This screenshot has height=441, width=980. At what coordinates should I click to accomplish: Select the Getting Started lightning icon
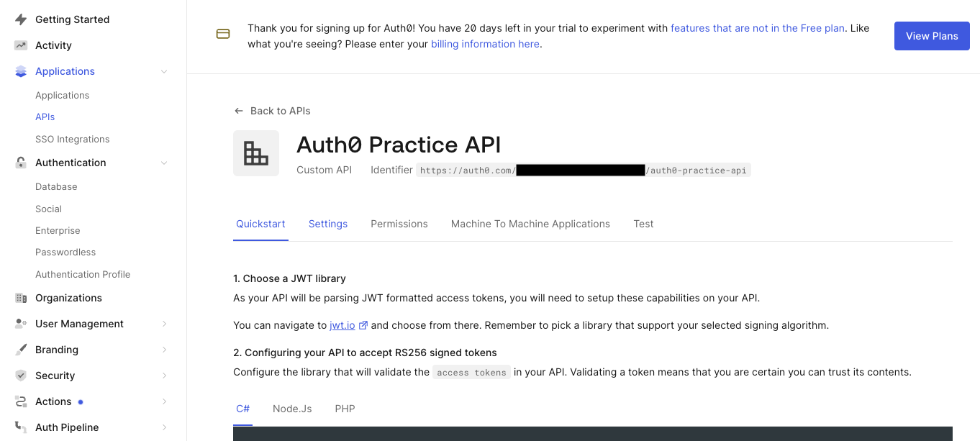21,19
